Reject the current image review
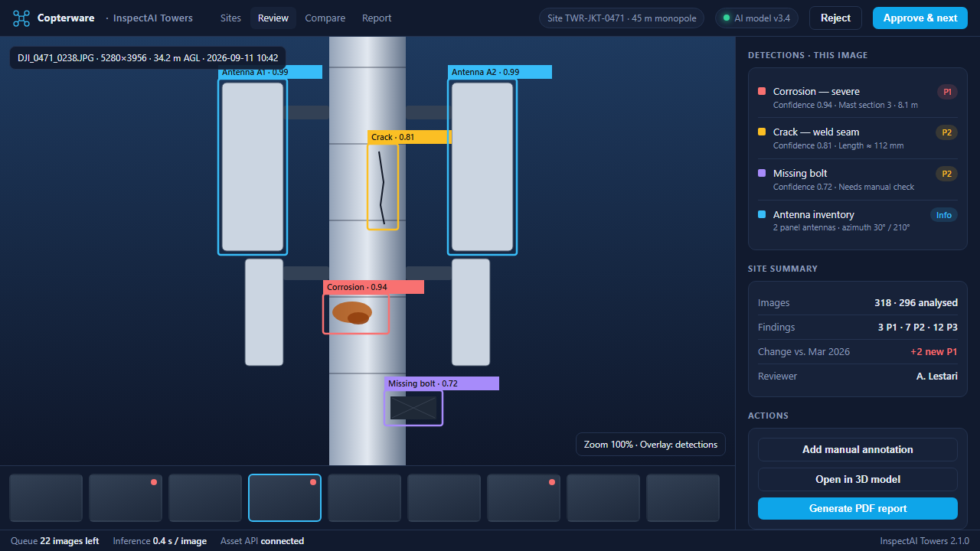Viewport: 980px width, 551px height. [835, 18]
